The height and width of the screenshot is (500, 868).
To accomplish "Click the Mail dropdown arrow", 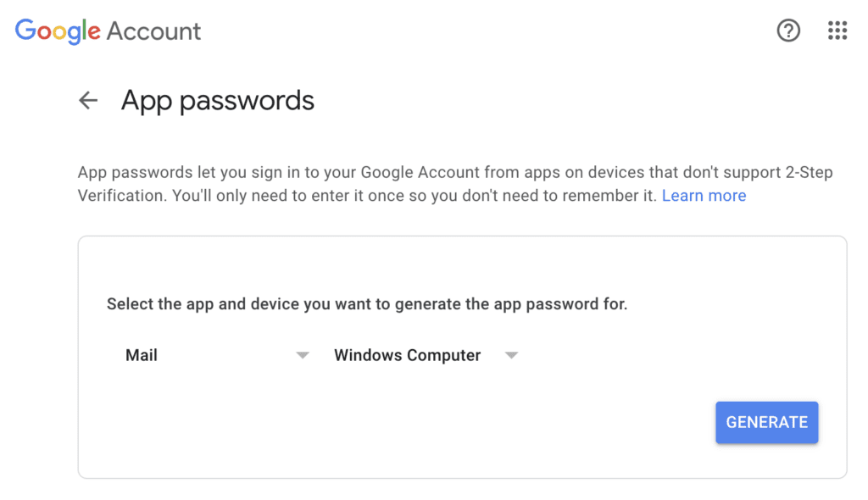I will point(303,356).
